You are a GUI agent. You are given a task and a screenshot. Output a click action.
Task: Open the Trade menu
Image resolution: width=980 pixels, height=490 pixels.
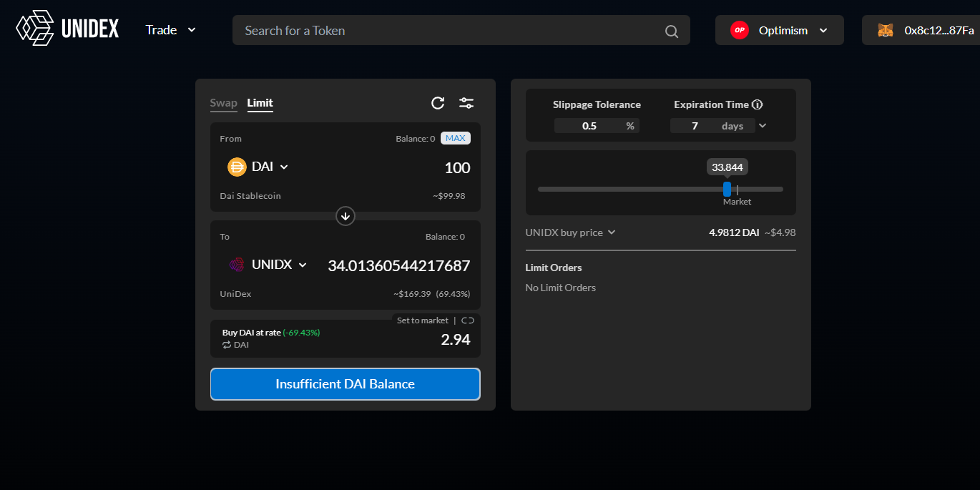(x=170, y=30)
